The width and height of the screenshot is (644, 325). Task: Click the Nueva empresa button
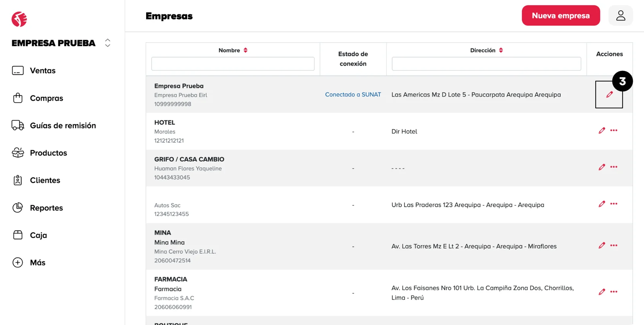coord(561,16)
